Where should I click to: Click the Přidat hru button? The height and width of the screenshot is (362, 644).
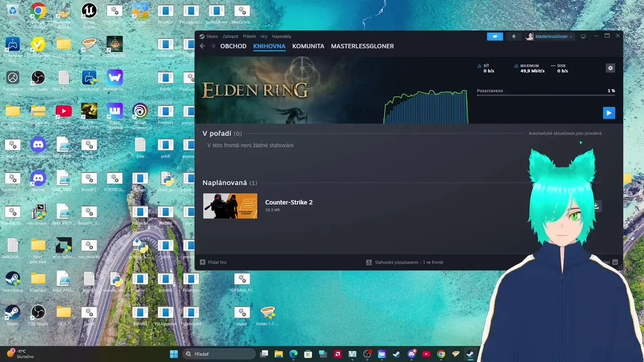pyautogui.click(x=213, y=262)
